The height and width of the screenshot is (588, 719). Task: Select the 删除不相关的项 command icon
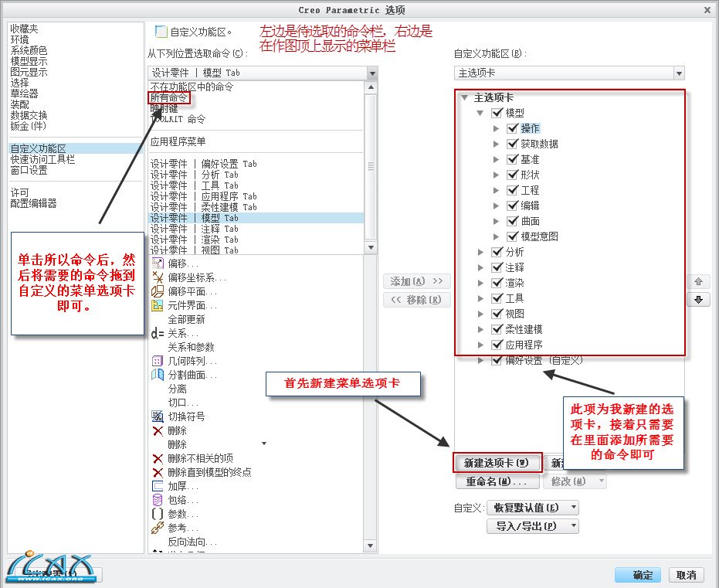pos(158,458)
